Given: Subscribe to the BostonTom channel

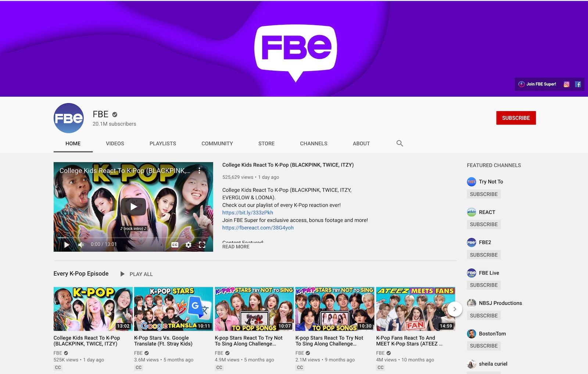Looking at the screenshot, I should coord(484,346).
